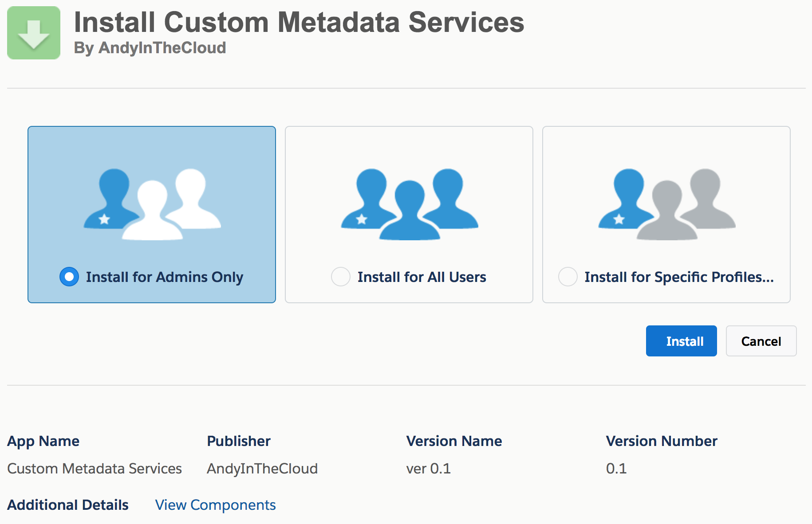Choose the Install for All Users radio button

coord(340,277)
